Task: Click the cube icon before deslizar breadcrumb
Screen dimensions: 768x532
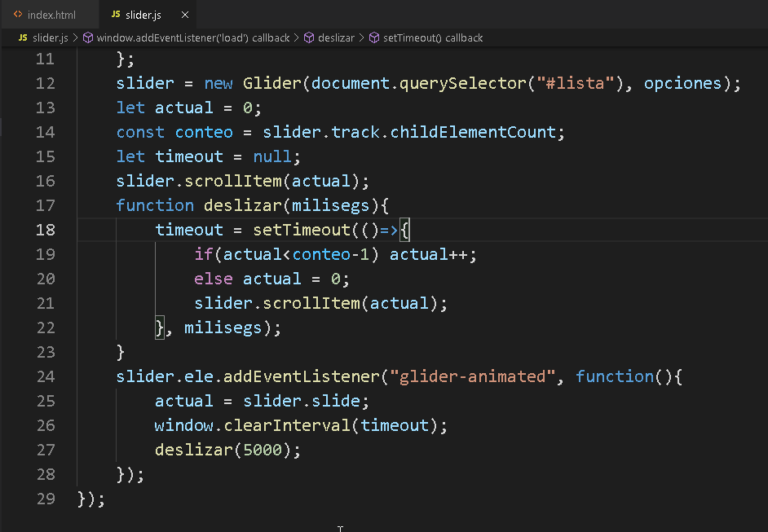Action: coord(309,38)
